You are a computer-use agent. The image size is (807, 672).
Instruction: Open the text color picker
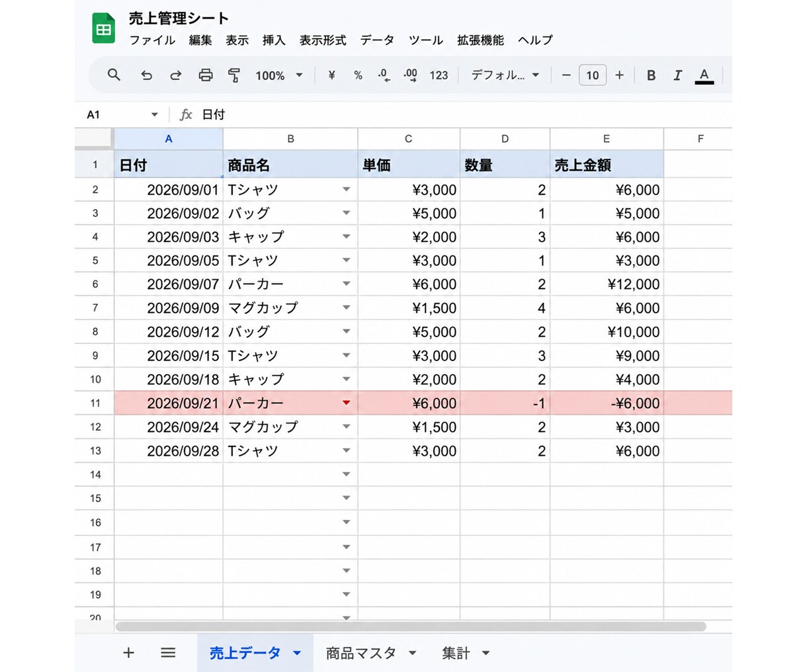click(704, 76)
